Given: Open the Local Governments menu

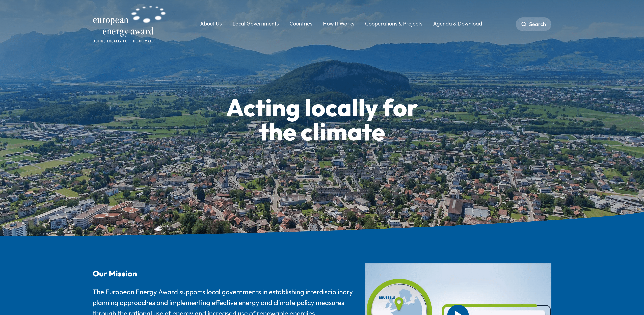Looking at the screenshot, I should pyautogui.click(x=255, y=24).
